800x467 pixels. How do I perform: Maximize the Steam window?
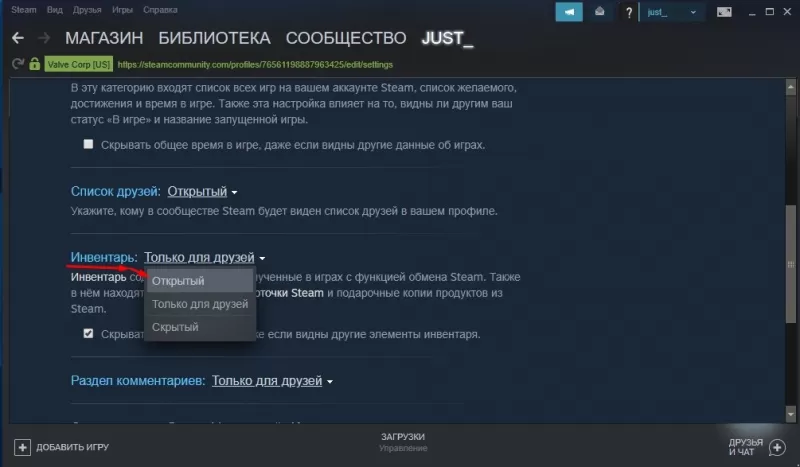point(770,12)
